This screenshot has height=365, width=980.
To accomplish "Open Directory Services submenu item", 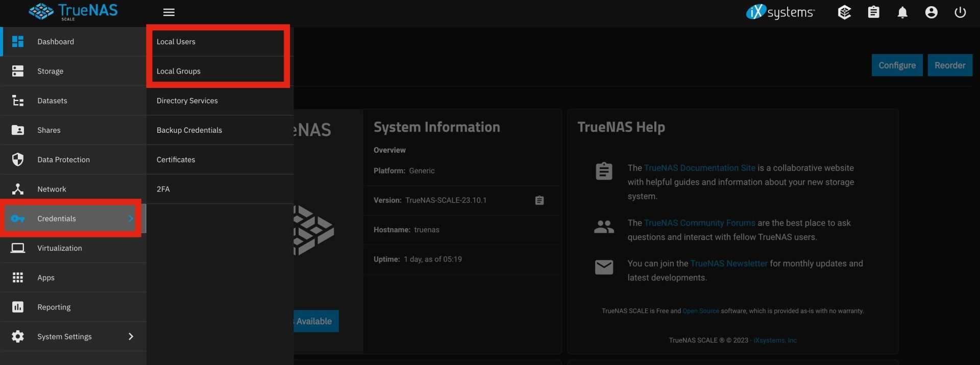I will click(x=220, y=101).
